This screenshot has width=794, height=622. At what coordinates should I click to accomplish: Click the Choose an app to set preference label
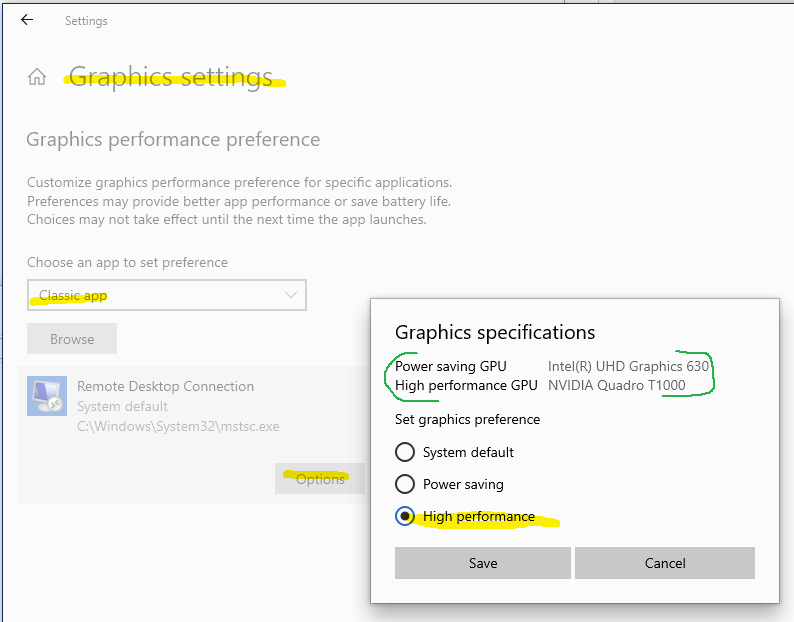point(127,262)
